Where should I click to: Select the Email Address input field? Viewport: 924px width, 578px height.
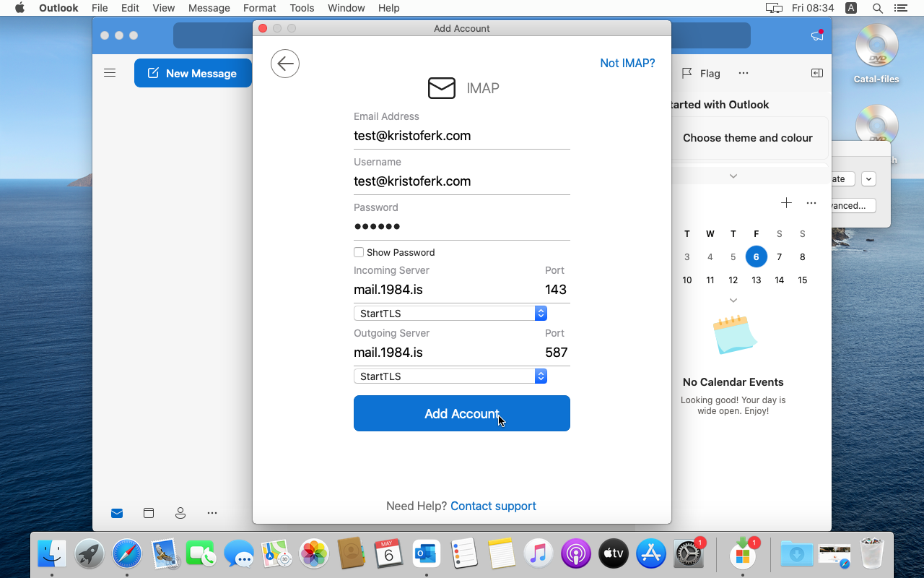point(461,136)
